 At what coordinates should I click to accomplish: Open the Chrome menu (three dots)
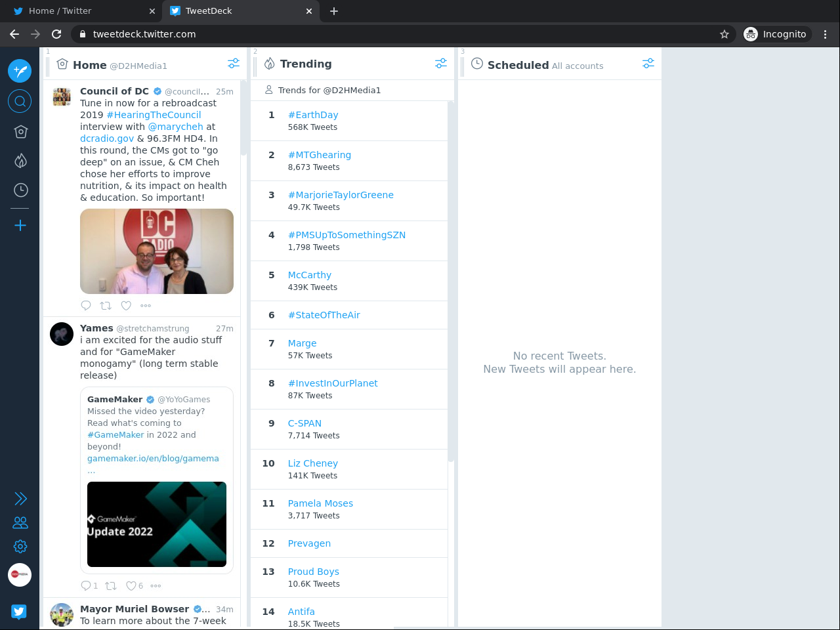coord(826,34)
